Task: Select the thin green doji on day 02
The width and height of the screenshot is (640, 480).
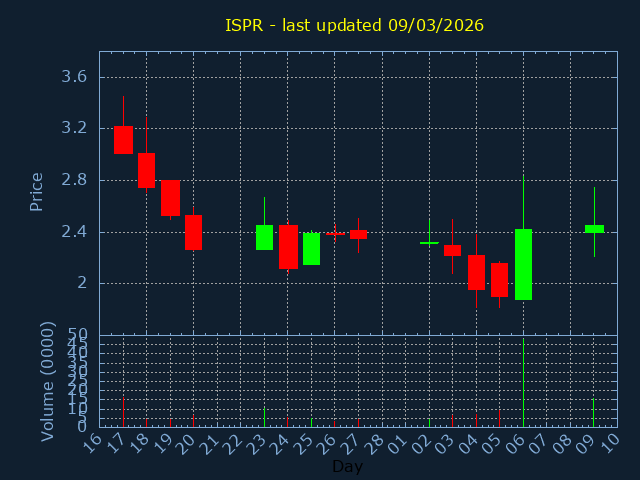Action: 429,243
